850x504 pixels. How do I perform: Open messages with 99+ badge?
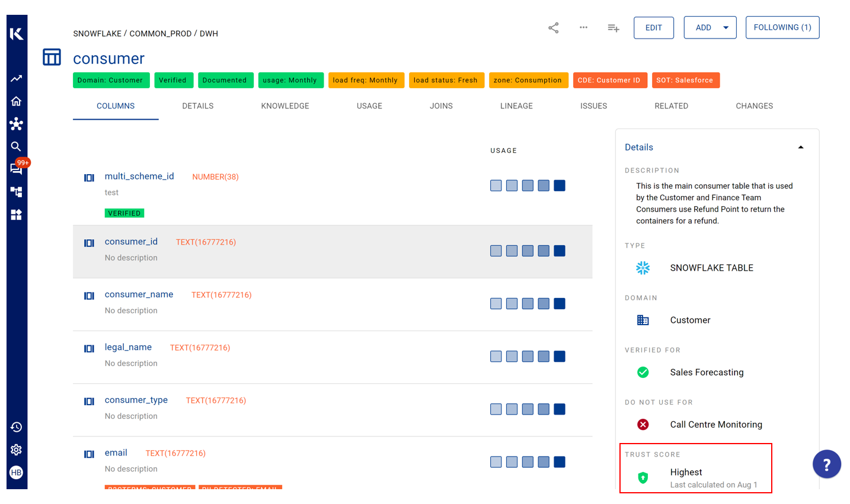click(x=17, y=169)
